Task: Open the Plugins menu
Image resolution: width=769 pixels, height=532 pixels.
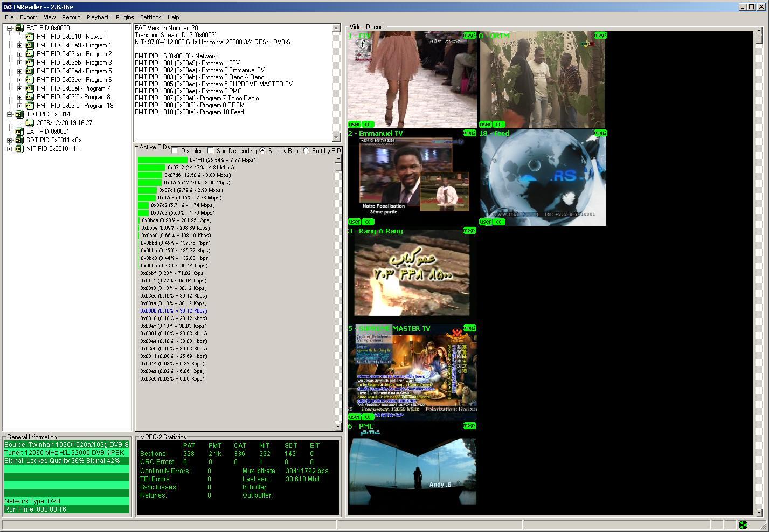Action: click(124, 17)
